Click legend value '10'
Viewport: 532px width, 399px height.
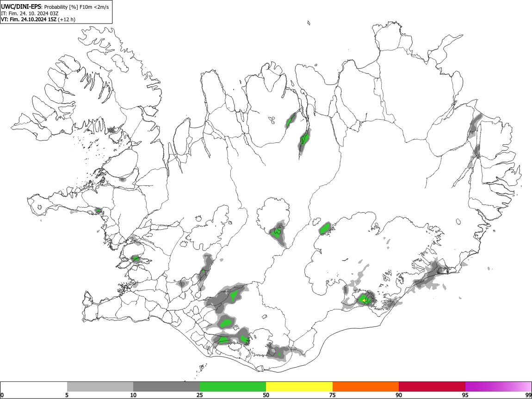(133, 395)
